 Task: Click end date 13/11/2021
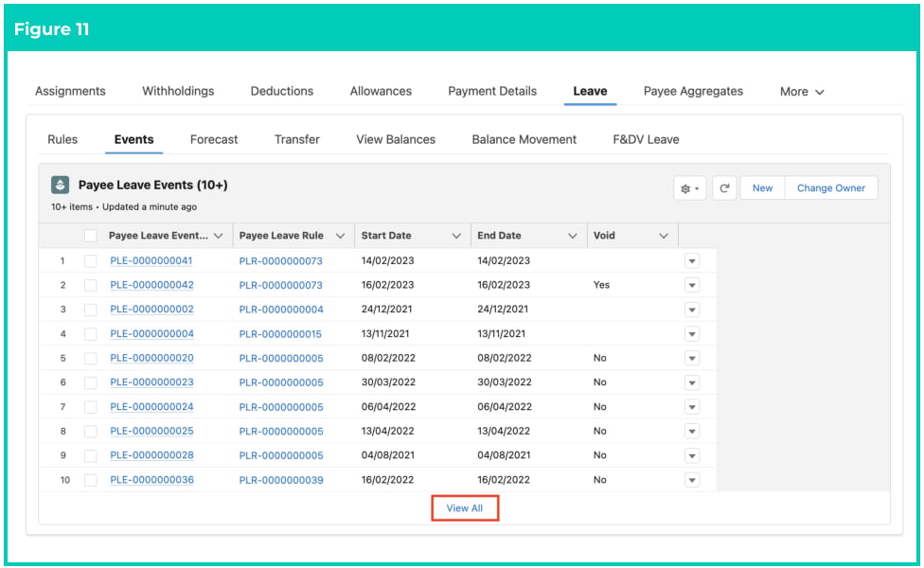[501, 334]
